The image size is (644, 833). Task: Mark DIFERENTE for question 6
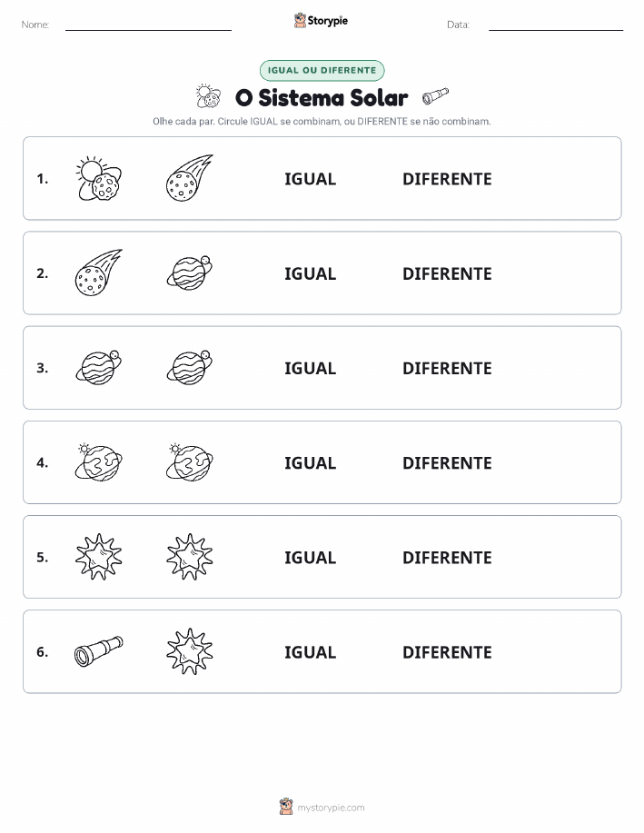tap(447, 652)
